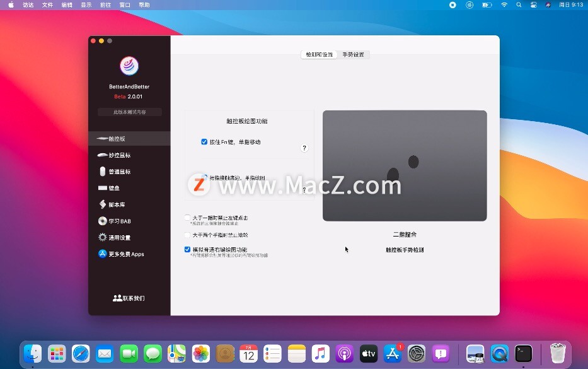
Task: Open Calendar from the Dock
Action: click(249, 354)
